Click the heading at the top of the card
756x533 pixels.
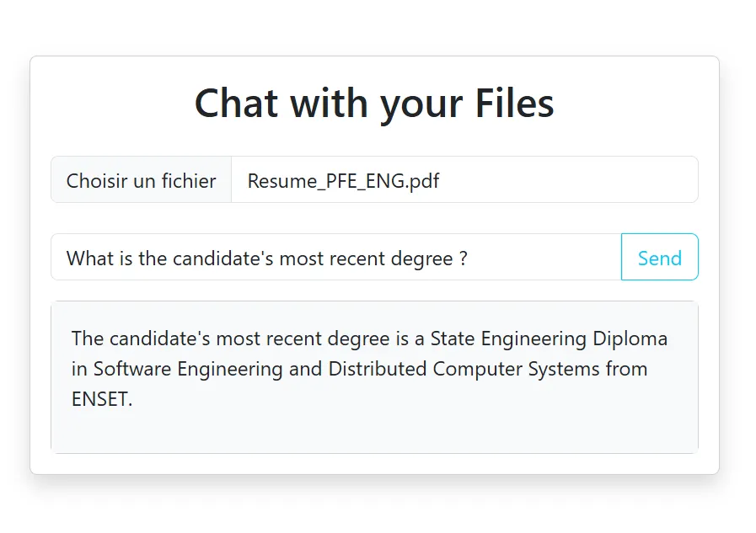tap(374, 103)
